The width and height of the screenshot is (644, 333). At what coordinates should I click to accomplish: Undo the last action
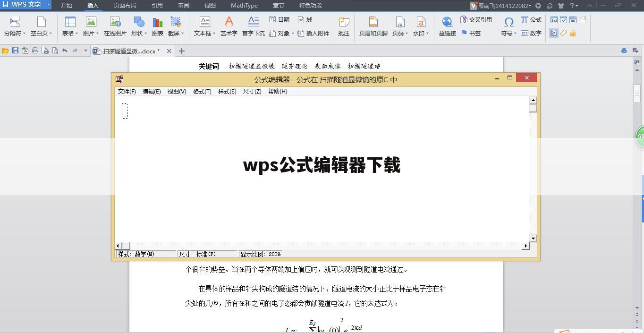coord(65,51)
